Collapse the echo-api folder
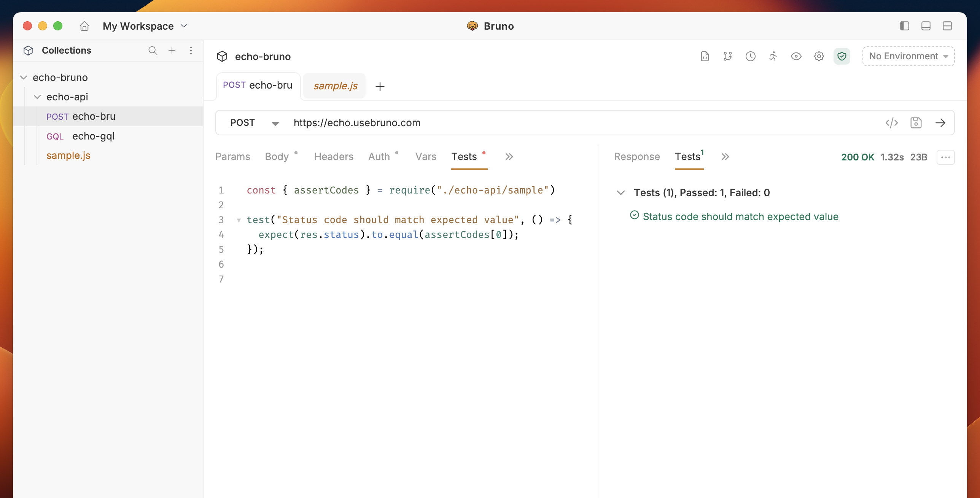This screenshot has width=980, height=498. (x=37, y=97)
